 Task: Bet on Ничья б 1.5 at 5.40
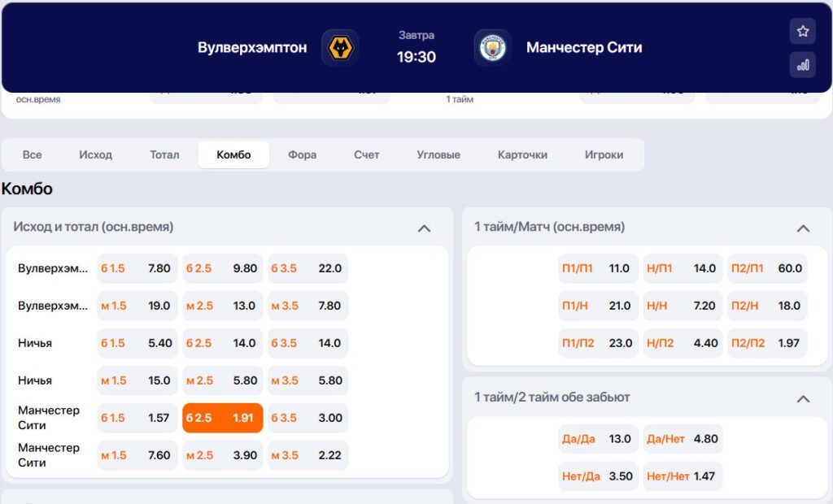click(137, 343)
